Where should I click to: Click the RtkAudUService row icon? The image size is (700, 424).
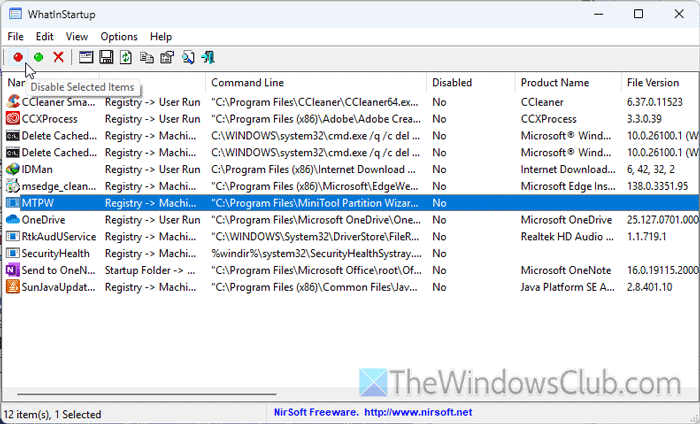pos(13,237)
